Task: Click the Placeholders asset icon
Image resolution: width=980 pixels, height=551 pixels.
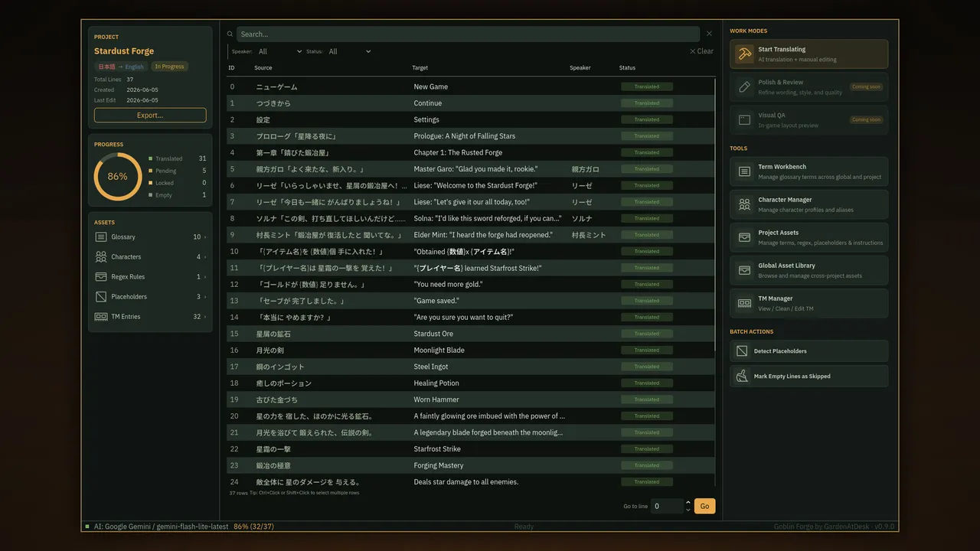Action: click(101, 297)
